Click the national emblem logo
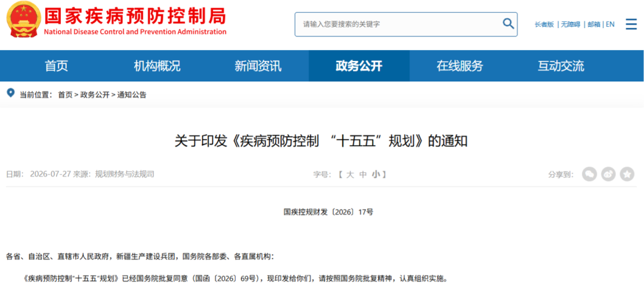Viewport: 644px width, 292px height. click(23, 20)
